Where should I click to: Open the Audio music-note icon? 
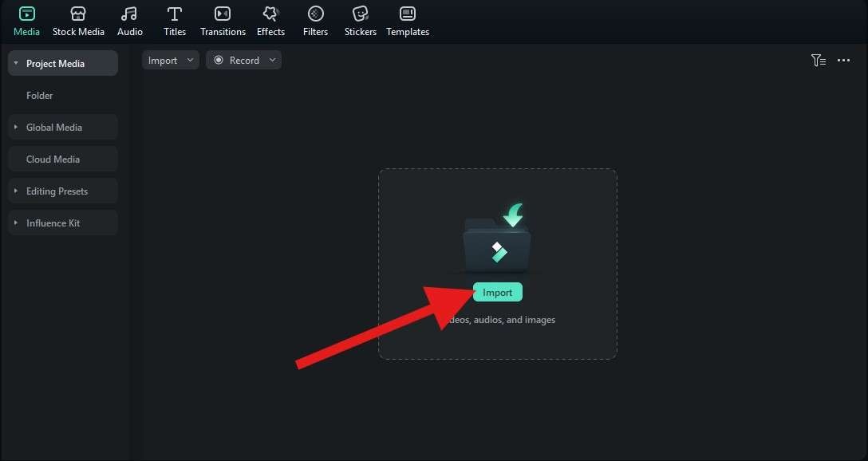click(x=129, y=14)
